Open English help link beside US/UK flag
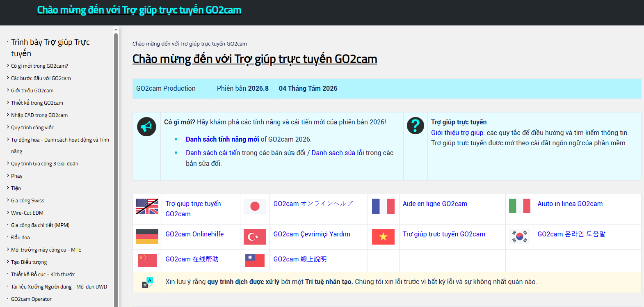The width and height of the screenshot is (644, 307). tap(193, 209)
